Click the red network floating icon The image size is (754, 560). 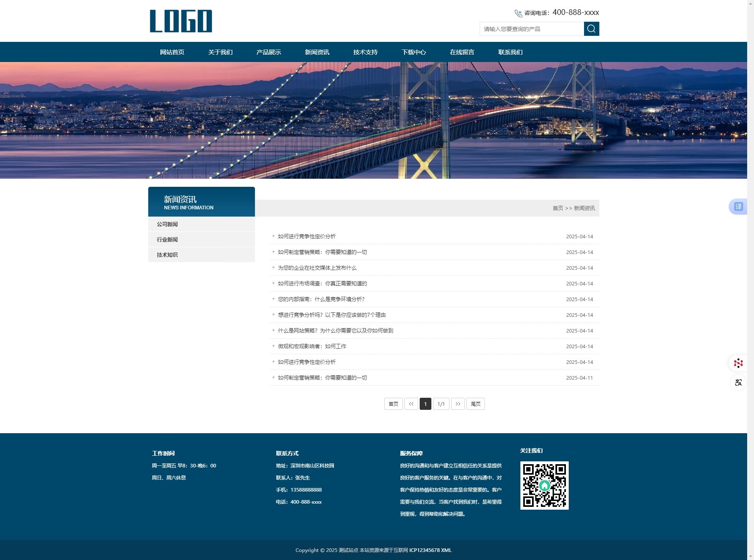tap(738, 363)
